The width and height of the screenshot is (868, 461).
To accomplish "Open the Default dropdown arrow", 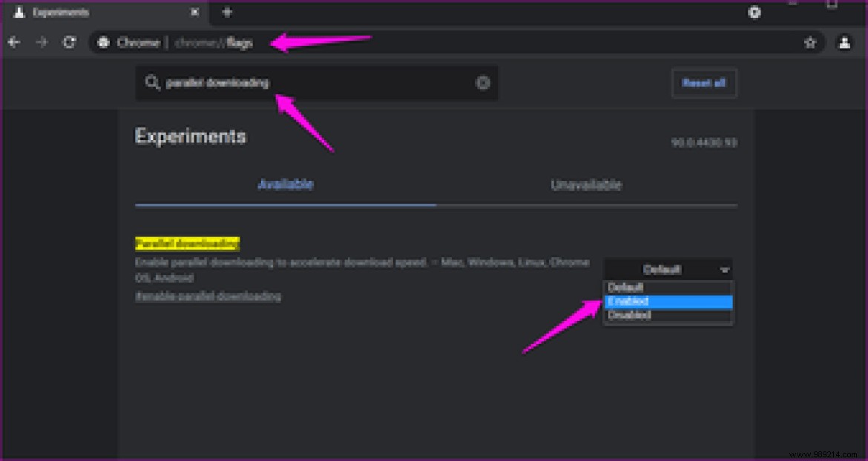I will coord(725,270).
